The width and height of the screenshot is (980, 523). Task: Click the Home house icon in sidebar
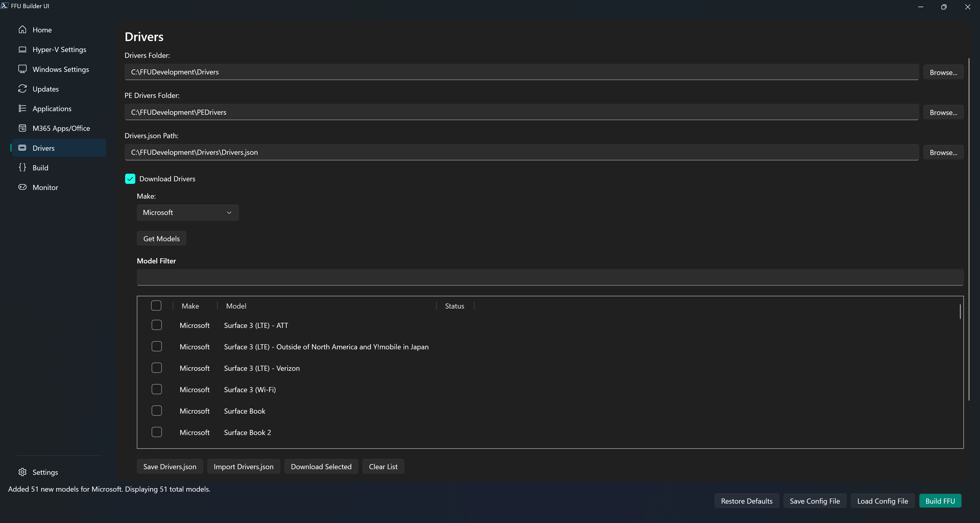pyautogui.click(x=22, y=30)
